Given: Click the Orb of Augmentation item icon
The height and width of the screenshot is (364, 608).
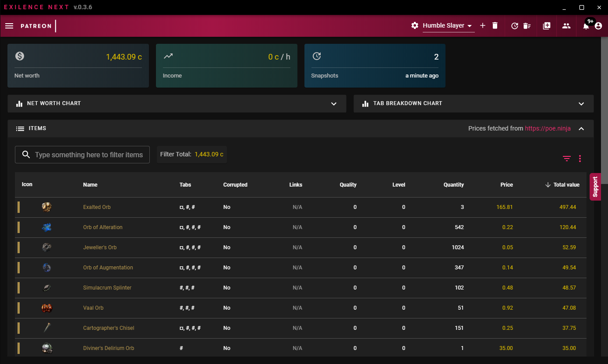Looking at the screenshot, I should pos(47,268).
